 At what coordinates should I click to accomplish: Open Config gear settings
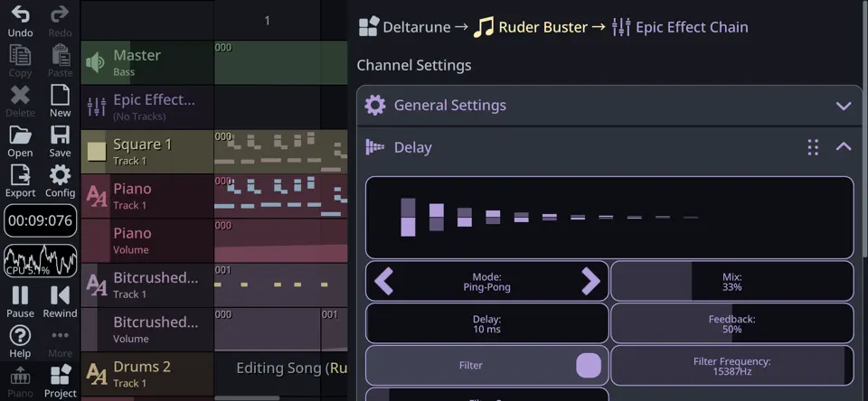coord(60,175)
